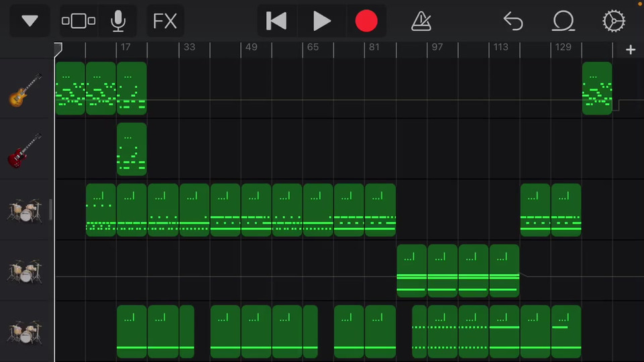Switch to the tracks view button

click(78, 21)
